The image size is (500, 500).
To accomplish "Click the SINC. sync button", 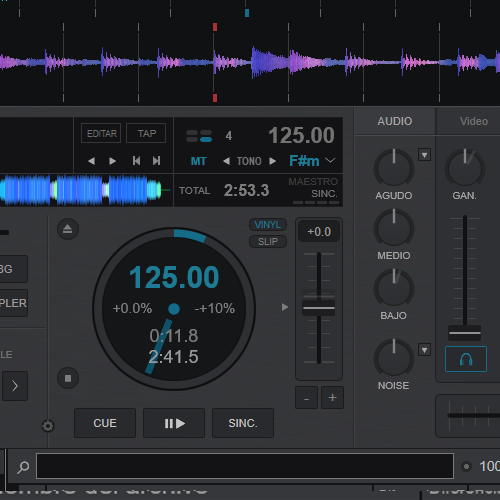I will (243, 423).
